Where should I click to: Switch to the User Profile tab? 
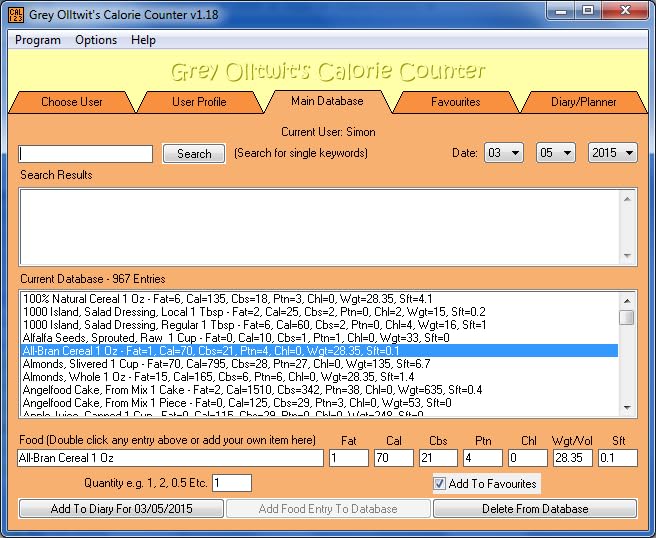[x=199, y=102]
